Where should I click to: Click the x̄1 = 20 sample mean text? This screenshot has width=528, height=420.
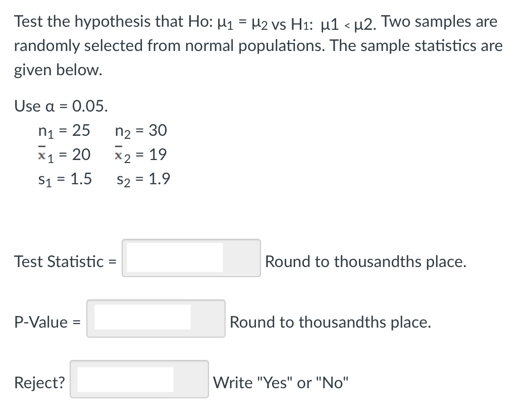tap(63, 154)
